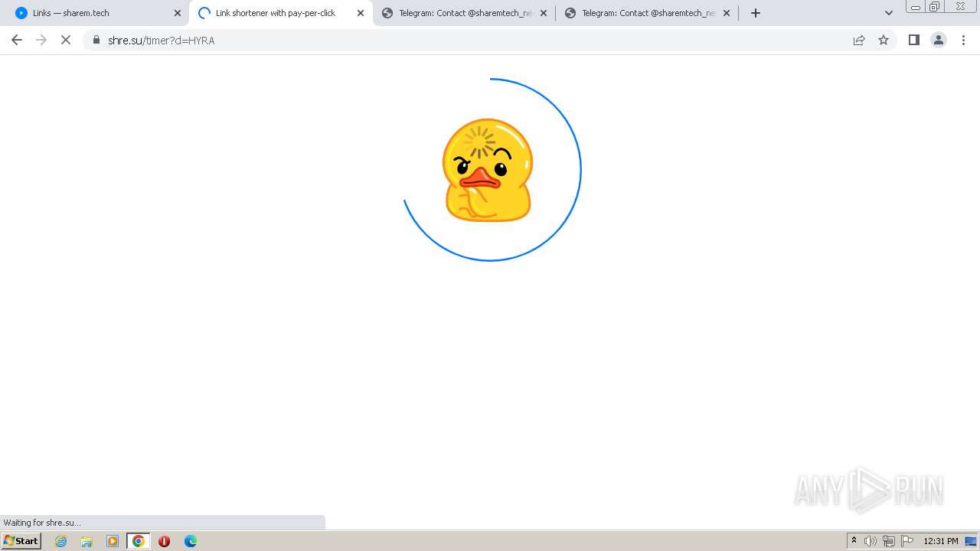The image size is (980, 551).
Task: Open the Opera icon in the taskbar
Action: pos(164,541)
